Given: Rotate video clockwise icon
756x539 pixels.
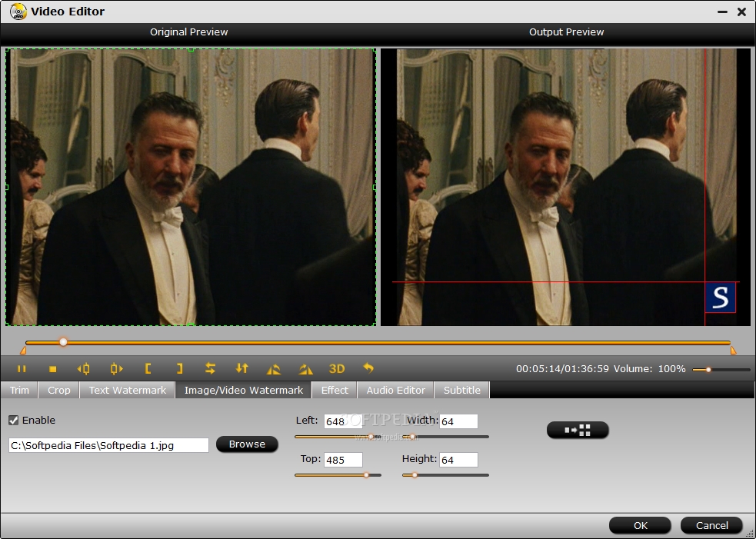Looking at the screenshot, I should click(305, 369).
